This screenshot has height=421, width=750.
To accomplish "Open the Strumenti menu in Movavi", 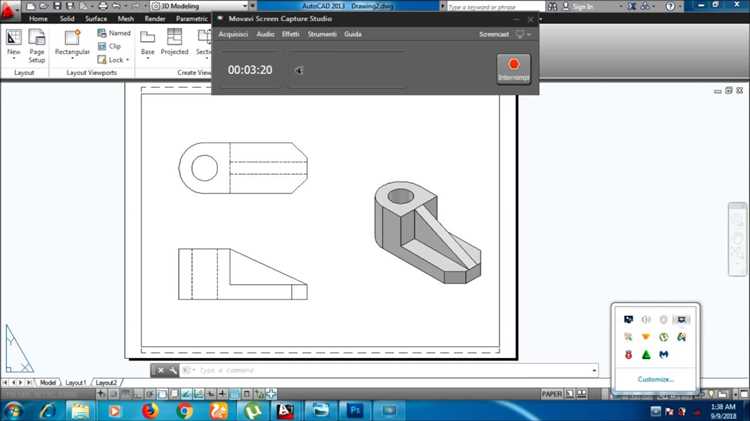I will [x=321, y=34].
